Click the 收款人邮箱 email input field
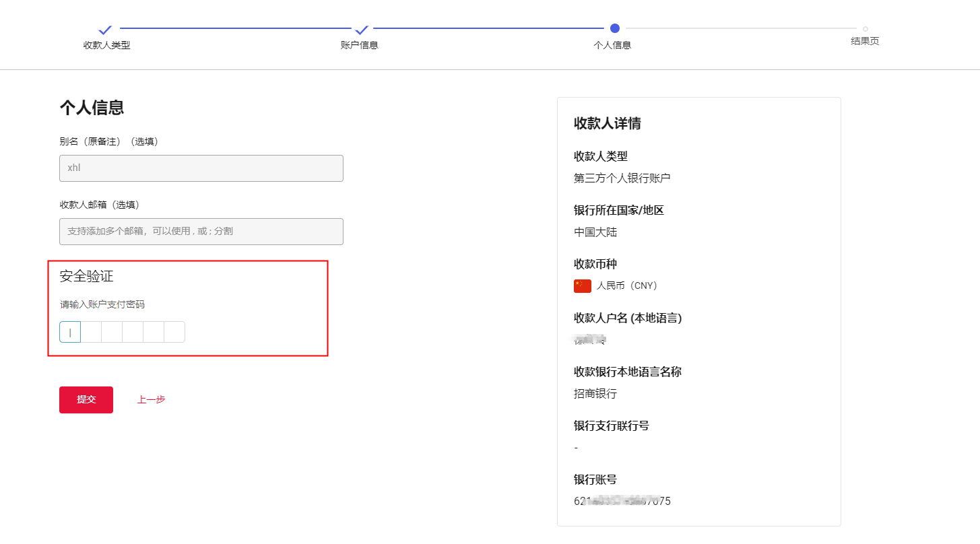This screenshot has width=980, height=544. (201, 232)
